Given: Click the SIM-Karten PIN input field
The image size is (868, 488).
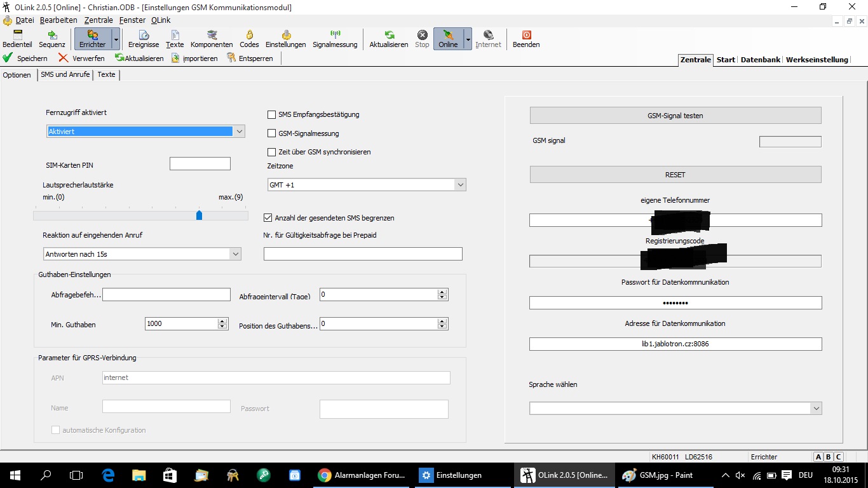Looking at the screenshot, I should pos(200,164).
